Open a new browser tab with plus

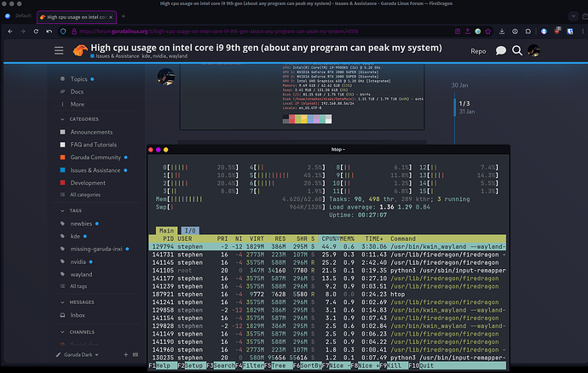coord(124,16)
